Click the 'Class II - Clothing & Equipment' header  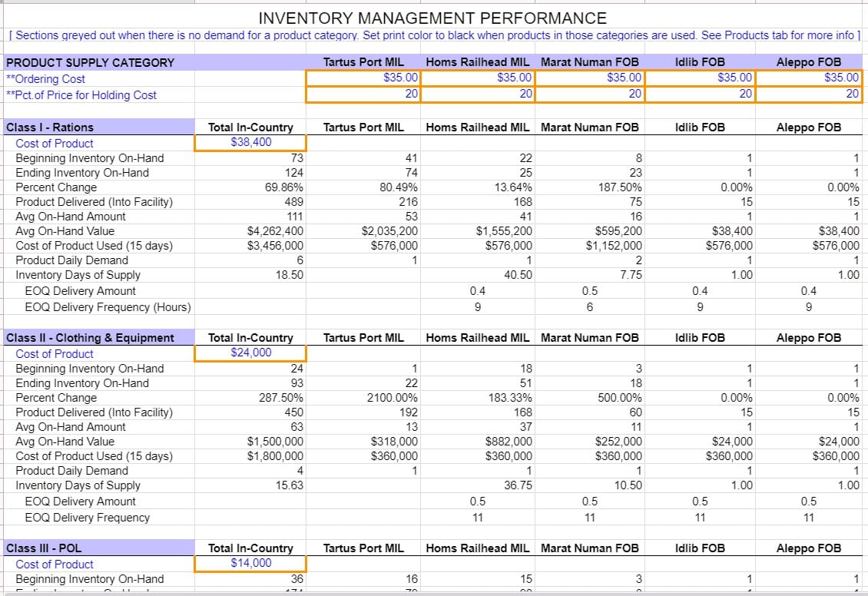90,338
